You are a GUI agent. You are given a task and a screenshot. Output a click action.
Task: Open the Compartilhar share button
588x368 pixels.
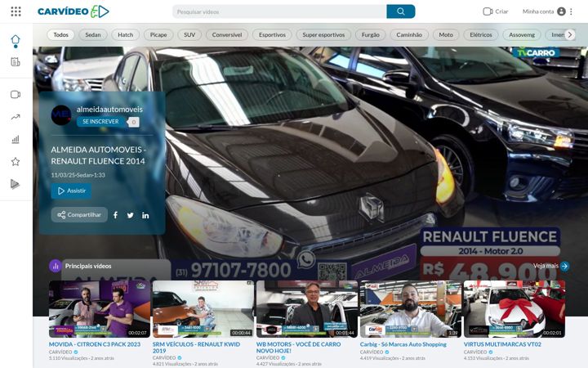click(x=79, y=215)
